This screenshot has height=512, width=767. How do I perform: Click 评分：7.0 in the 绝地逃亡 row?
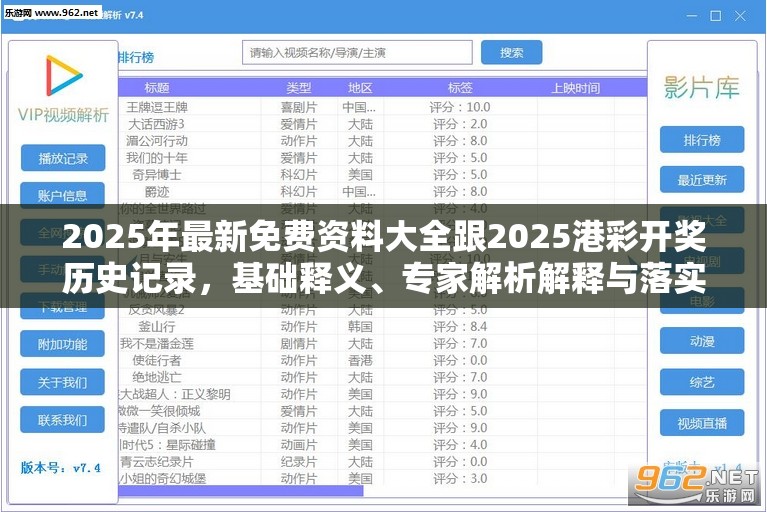click(x=460, y=378)
